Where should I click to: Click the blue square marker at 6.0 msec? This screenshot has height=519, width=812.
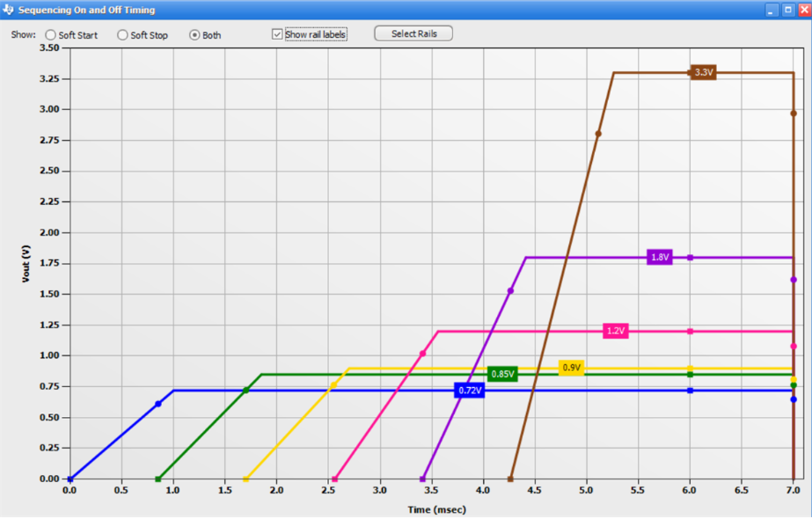tap(690, 391)
